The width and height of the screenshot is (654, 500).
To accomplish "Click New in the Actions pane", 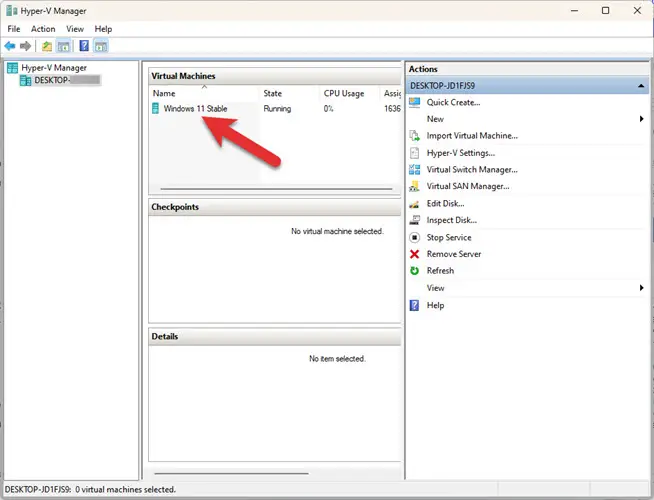I will [435, 119].
